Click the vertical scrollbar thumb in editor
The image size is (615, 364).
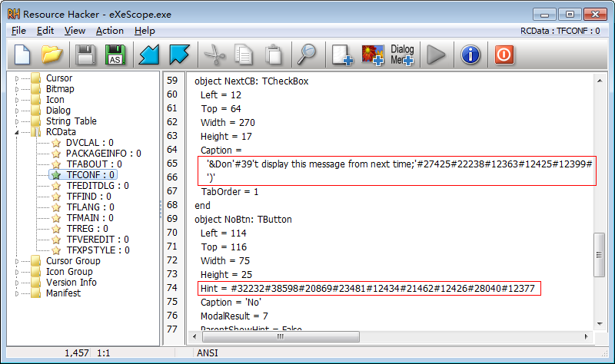[599, 255]
